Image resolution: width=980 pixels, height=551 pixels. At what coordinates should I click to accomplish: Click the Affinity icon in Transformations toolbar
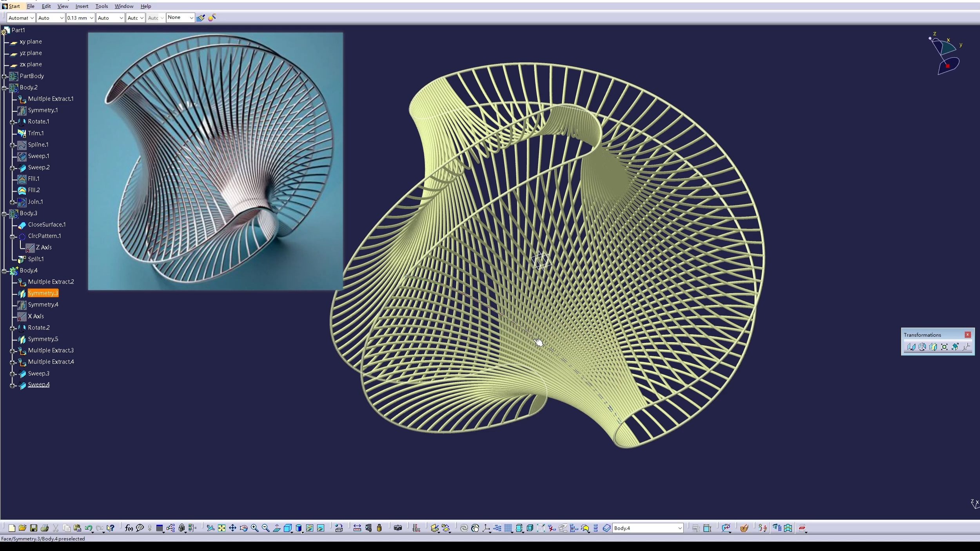click(955, 347)
